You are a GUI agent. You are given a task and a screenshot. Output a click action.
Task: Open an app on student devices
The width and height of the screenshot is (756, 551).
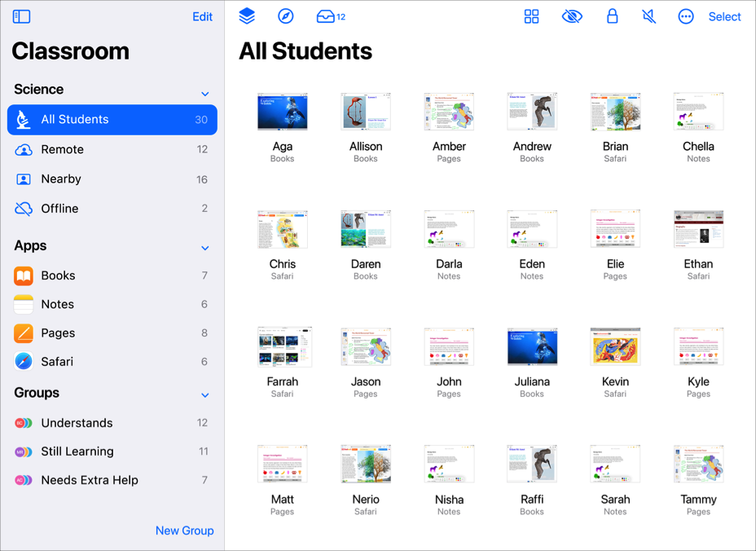(x=247, y=15)
